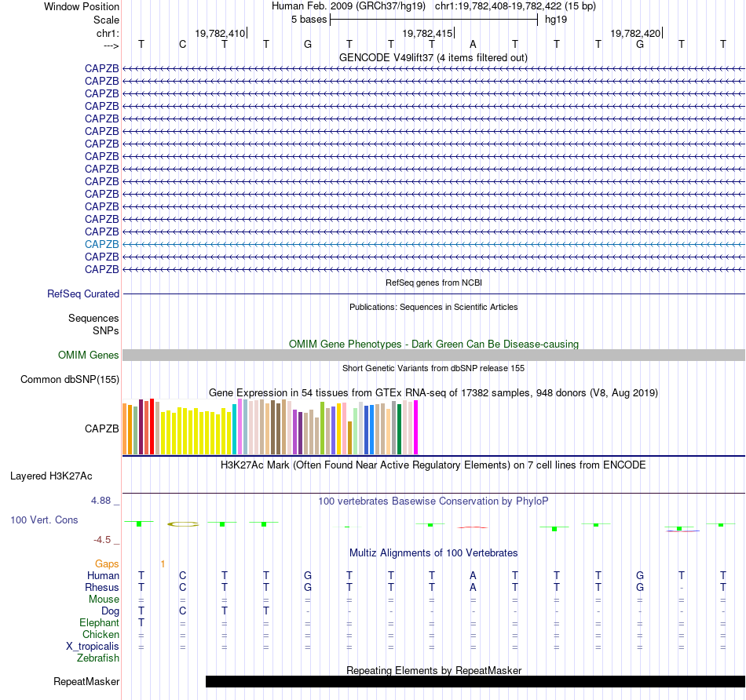Click the cyan bar in the GTEx chart
The height and width of the screenshot is (700, 746).
234,429
